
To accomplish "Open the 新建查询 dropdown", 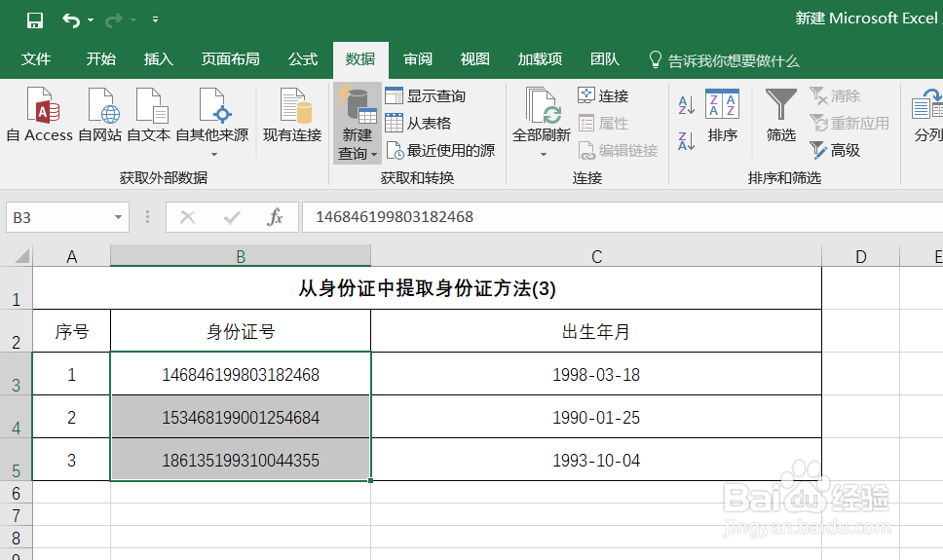I will coord(358,124).
